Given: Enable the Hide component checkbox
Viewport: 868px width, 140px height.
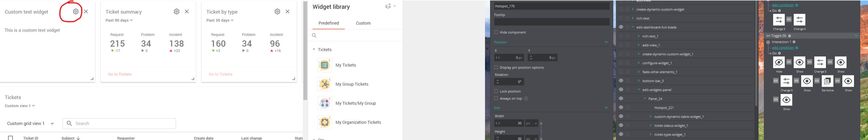Looking at the screenshot, I should click(496, 32).
